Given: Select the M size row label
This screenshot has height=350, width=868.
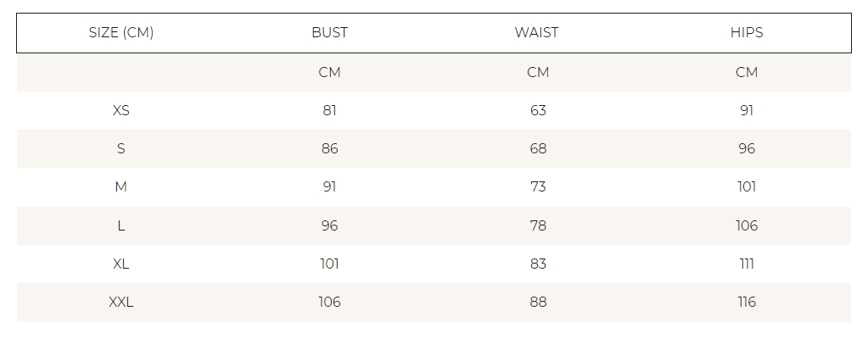Looking at the screenshot, I should pos(120,187).
